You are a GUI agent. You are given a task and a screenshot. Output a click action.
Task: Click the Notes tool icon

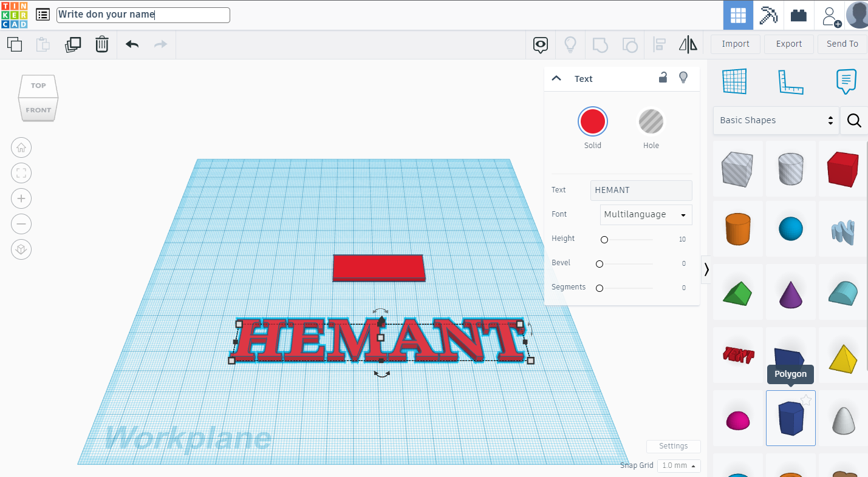[x=846, y=82]
